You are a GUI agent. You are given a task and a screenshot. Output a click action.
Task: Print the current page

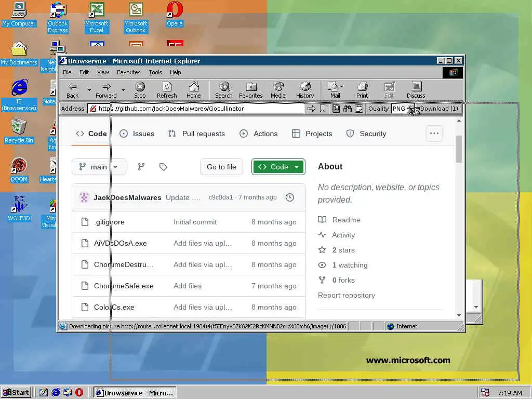click(362, 90)
